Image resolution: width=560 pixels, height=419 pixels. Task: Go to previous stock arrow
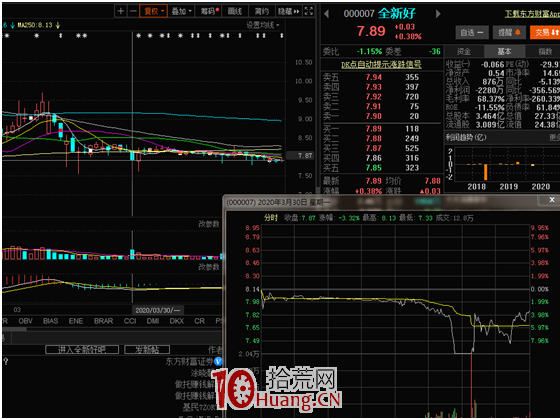(326, 14)
